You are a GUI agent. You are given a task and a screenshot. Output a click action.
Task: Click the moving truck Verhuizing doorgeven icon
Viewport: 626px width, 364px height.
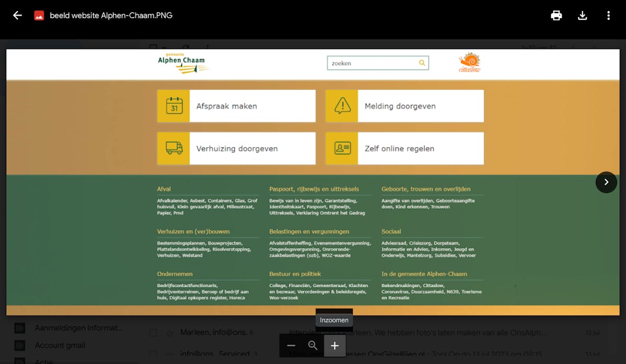pos(174,148)
